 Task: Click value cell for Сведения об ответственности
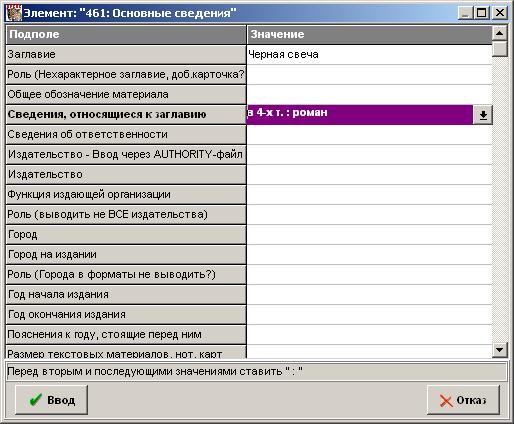369,134
